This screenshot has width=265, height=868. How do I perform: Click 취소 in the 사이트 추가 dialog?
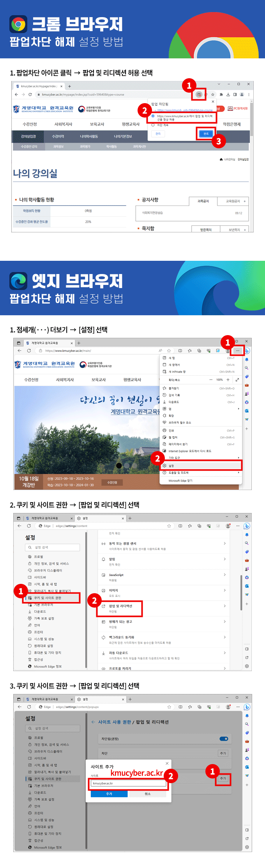pyautogui.click(x=148, y=794)
